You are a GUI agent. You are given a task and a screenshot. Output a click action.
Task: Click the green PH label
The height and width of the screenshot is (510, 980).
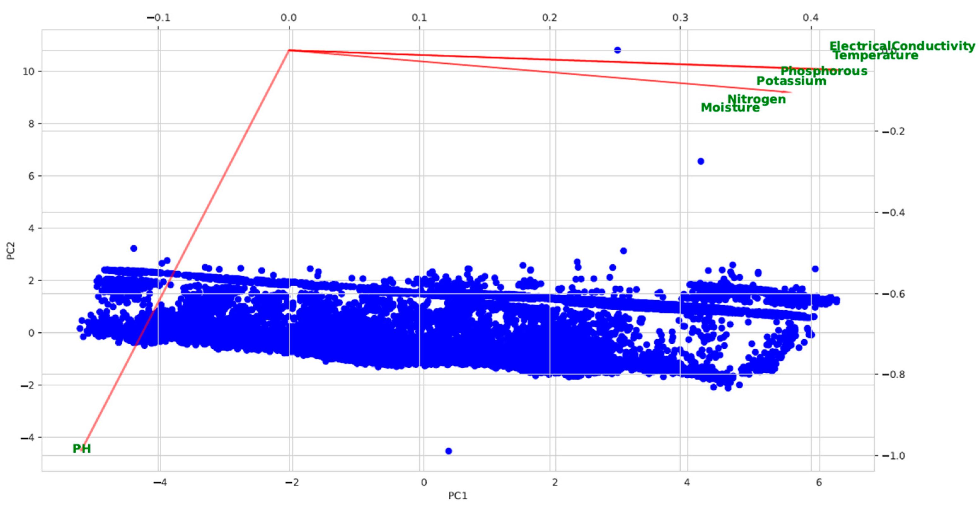(82, 449)
